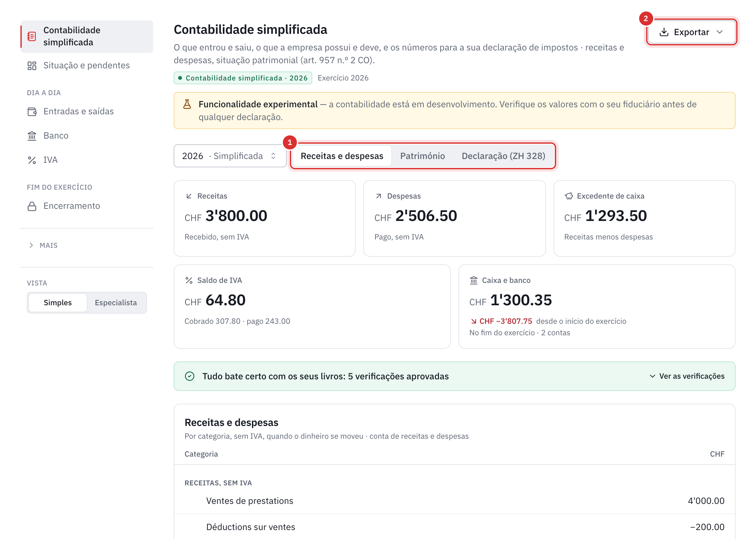Click the green check icon in verification banner
756x539 pixels.
[190, 376]
